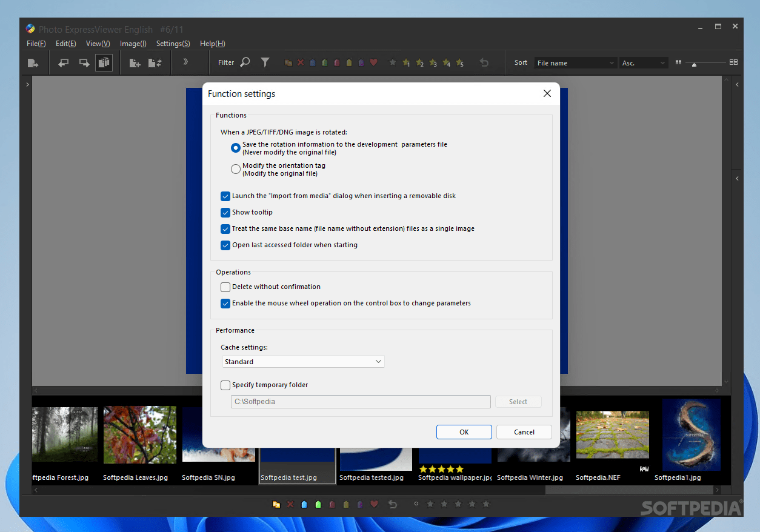Collapse the lower right panel arrow
Viewport: 760px width, 532px height.
pyautogui.click(x=737, y=179)
